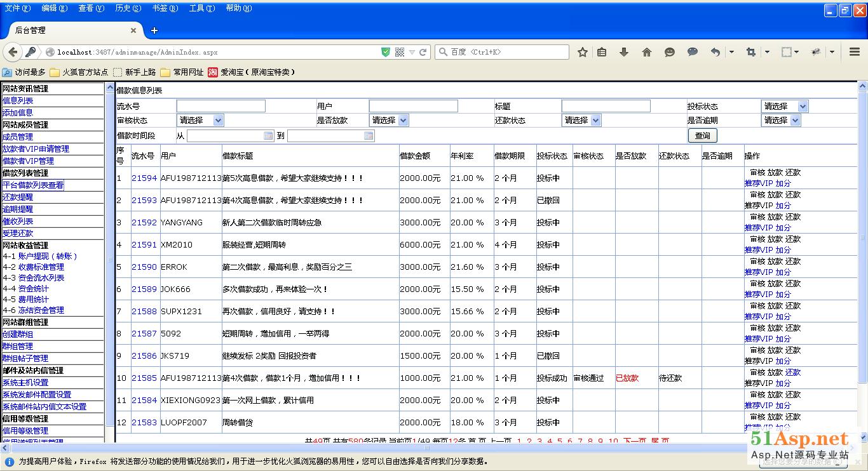This screenshot has height=471, width=868.
Task: Open the downloads arrow icon
Action: 623,52
